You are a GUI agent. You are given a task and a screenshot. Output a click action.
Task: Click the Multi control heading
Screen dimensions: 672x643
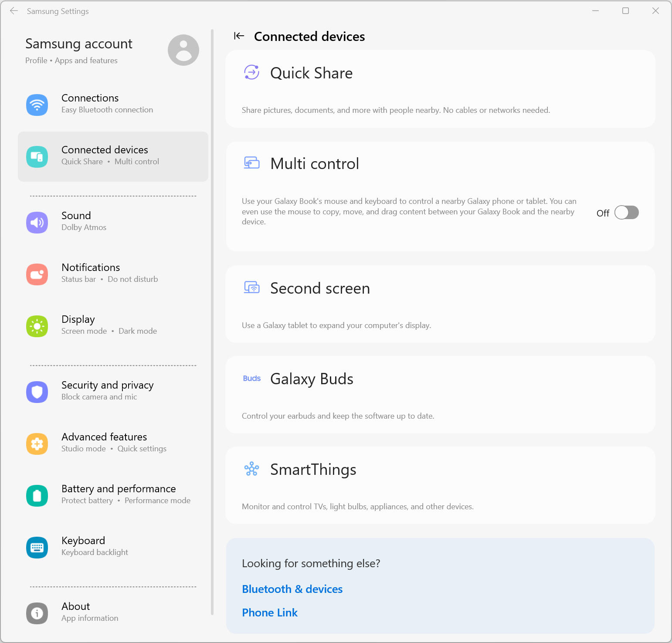pos(315,164)
